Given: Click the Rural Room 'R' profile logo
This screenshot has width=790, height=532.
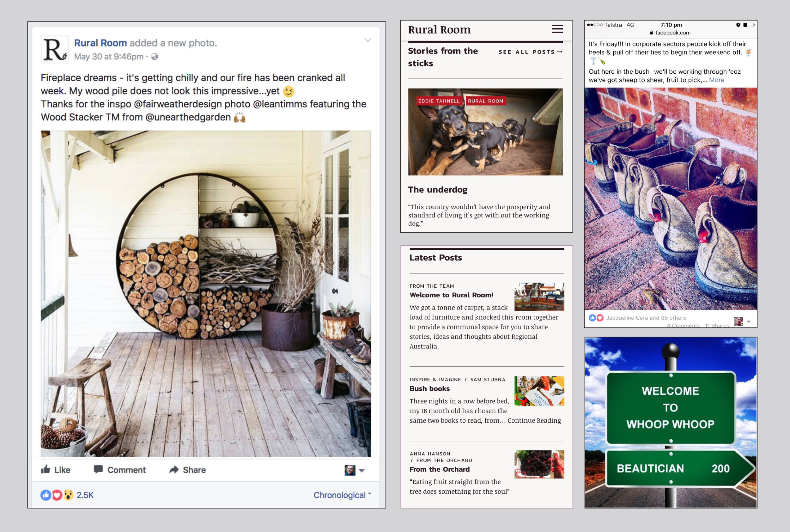Looking at the screenshot, I should (55, 50).
